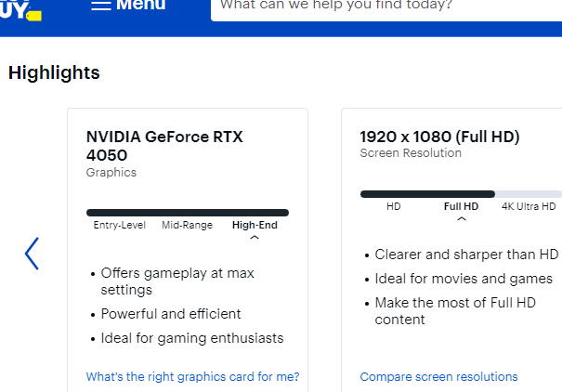Open the hamburger menu icon
Screen dimensions: 562x392
101,5
